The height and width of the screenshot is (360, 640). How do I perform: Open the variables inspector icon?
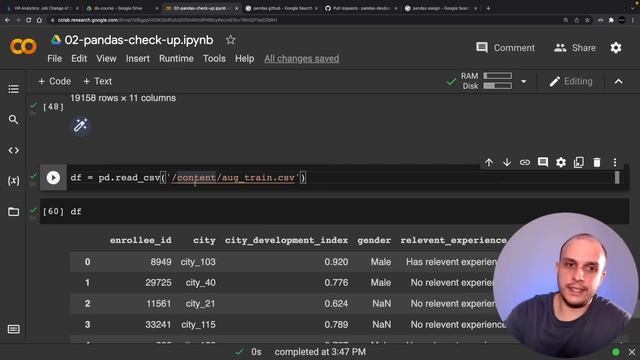[13, 180]
